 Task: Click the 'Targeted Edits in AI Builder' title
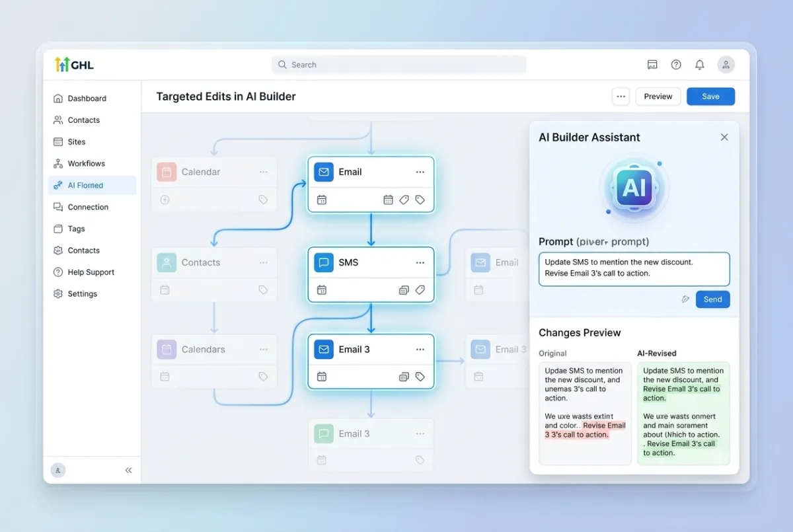226,96
